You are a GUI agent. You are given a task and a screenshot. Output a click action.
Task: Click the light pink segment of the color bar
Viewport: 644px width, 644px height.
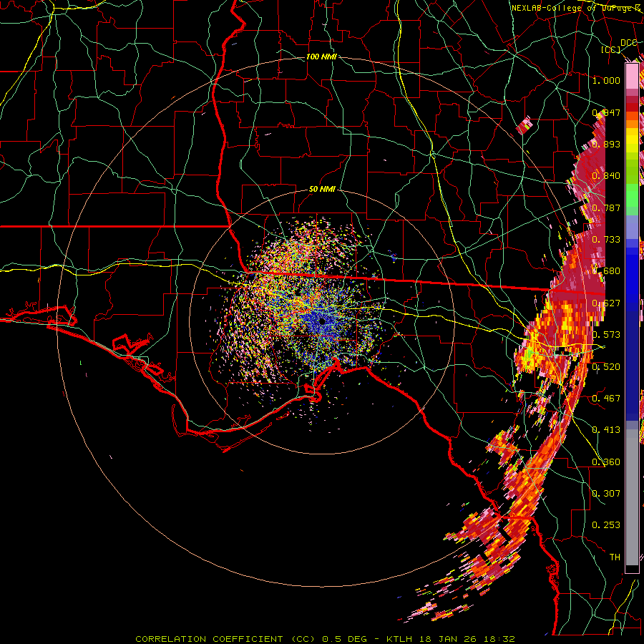[632, 76]
